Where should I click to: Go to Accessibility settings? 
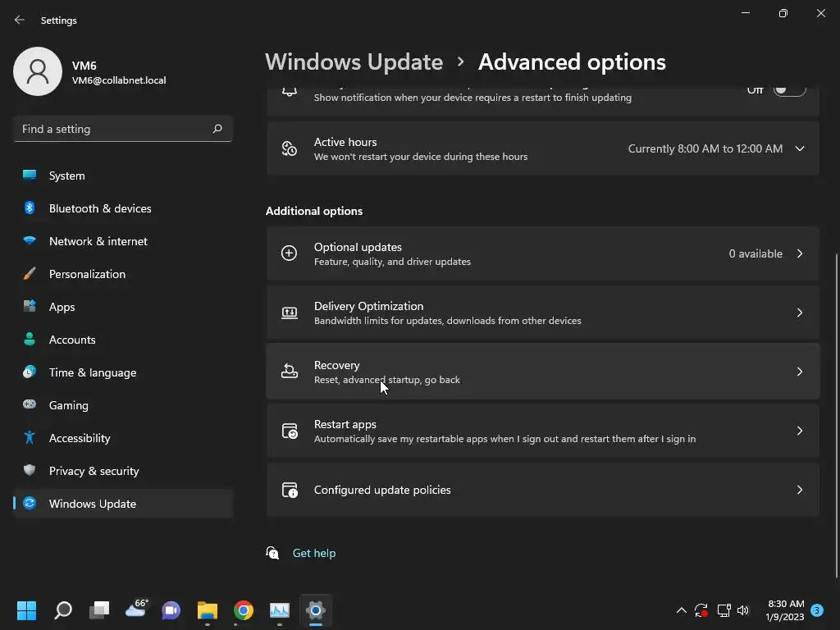(123, 438)
